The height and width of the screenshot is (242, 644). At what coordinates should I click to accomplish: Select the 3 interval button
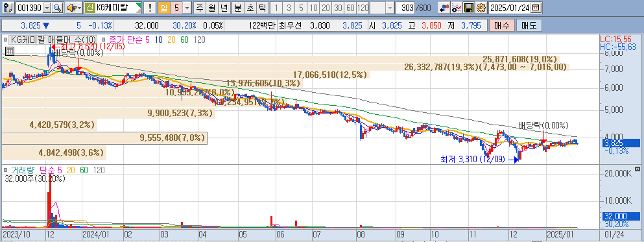[x=289, y=8]
